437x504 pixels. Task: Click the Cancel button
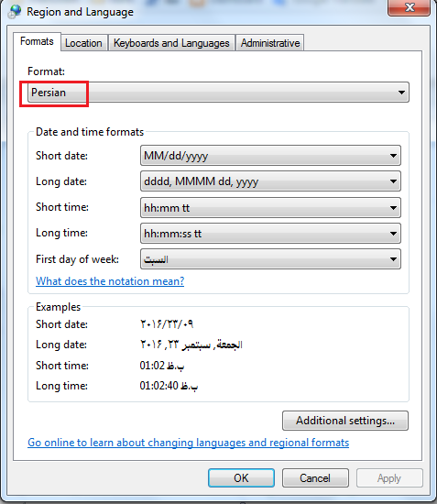pos(315,478)
